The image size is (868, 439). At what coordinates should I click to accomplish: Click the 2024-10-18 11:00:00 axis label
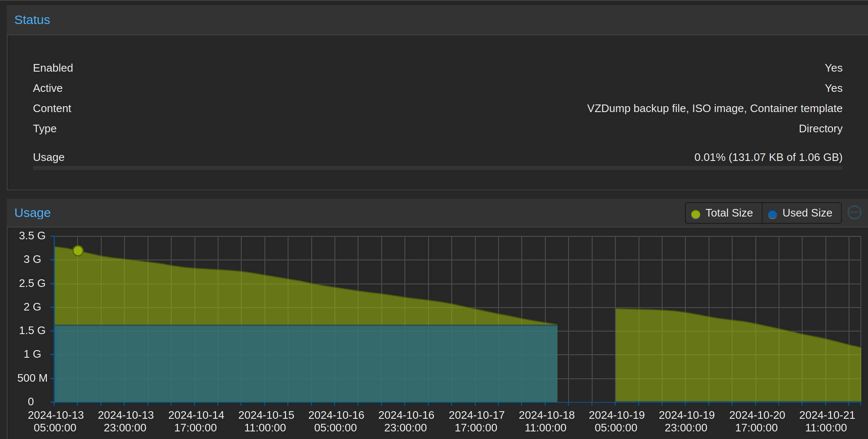tap(547, 421)
